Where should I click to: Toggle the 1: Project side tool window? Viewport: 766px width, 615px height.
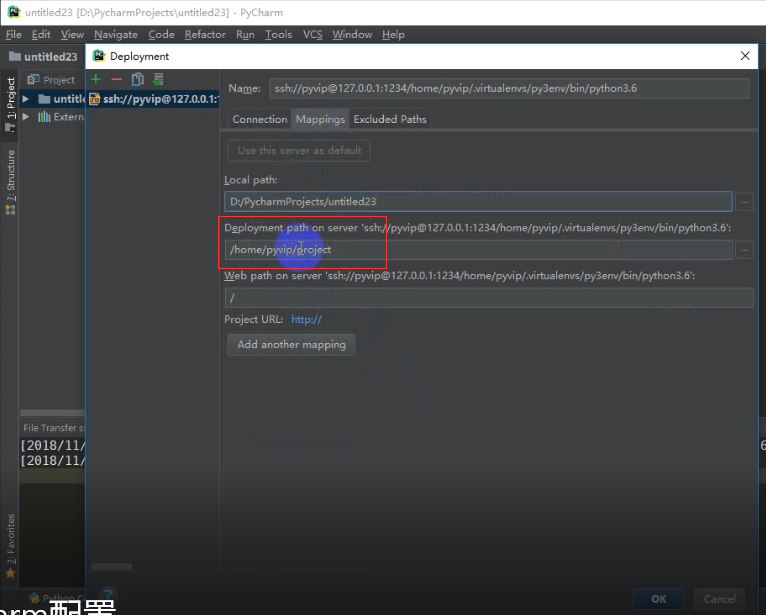(10, 105)
